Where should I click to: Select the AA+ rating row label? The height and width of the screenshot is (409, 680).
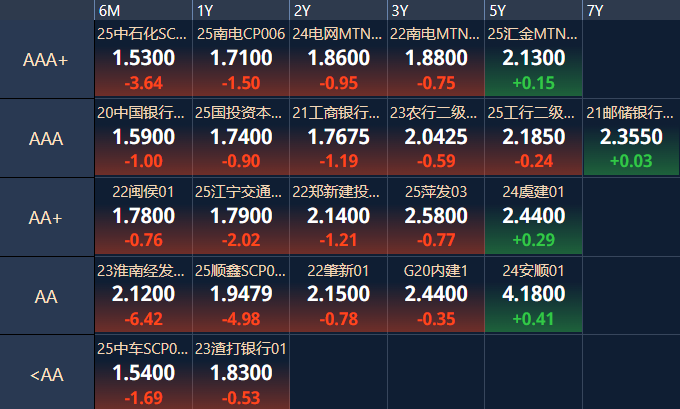coord(46,217)
